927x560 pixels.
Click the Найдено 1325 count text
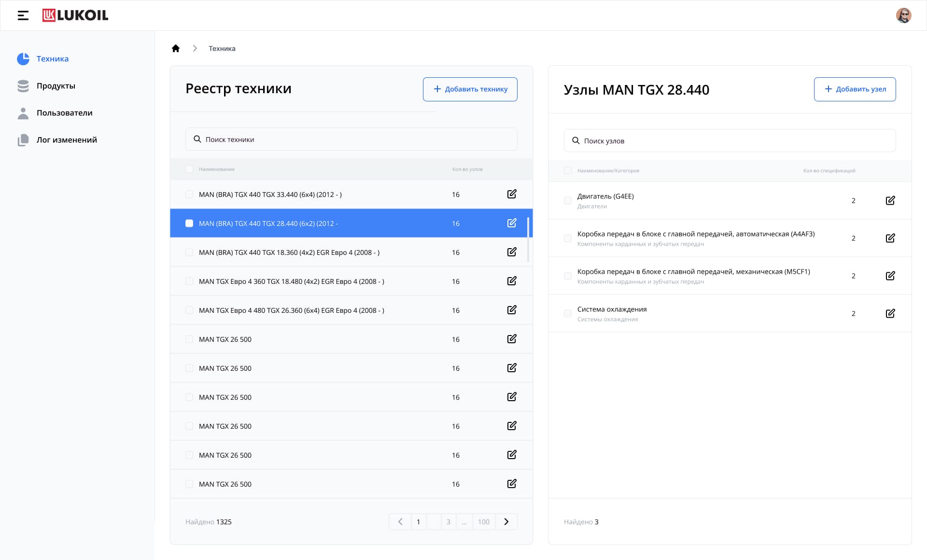coord(209,522)
